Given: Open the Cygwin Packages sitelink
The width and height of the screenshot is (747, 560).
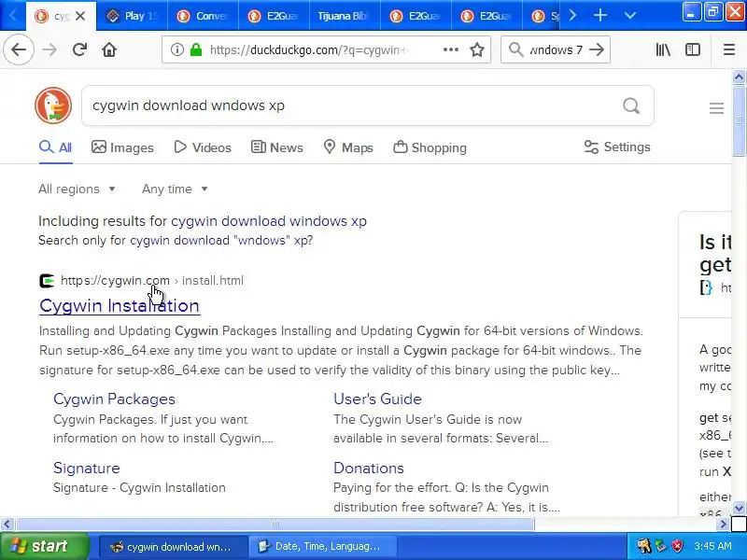Looking at the screenshot, I should click(114, 399).
